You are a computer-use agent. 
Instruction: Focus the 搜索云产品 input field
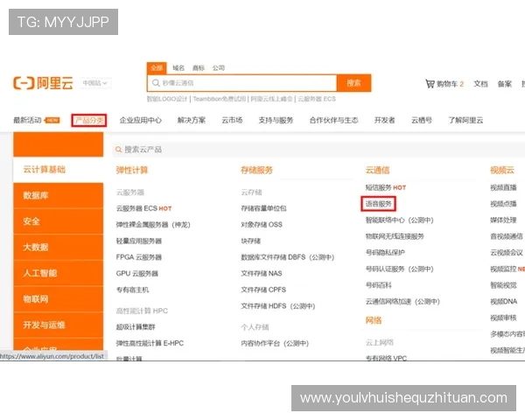pos(318,150)
